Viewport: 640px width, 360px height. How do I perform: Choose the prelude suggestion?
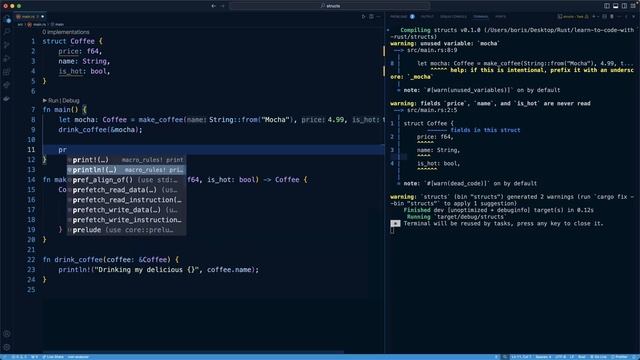[x=127, y=230]
